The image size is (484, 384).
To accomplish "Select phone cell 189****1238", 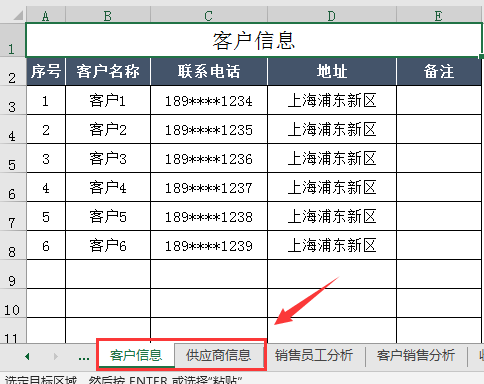I will click(x=209, y=216).
